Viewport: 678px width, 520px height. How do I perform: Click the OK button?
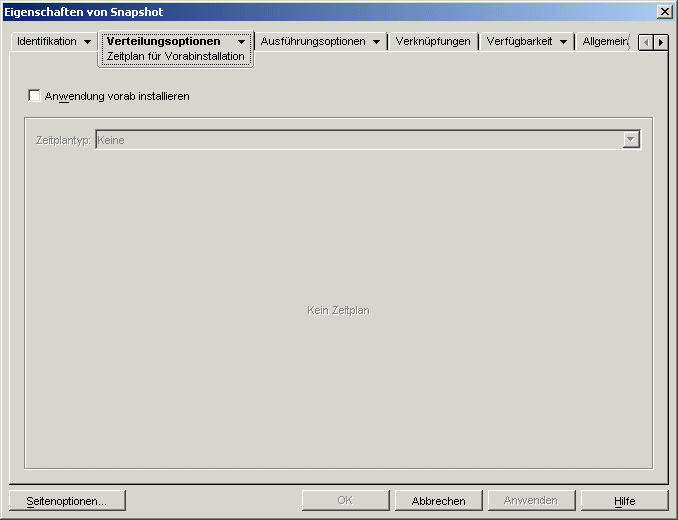coord(345,501)
